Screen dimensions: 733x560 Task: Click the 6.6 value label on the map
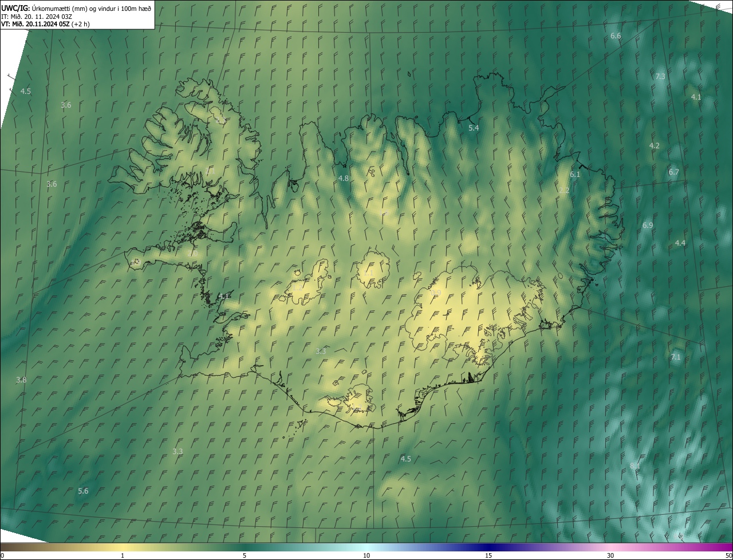click(616, 36)
